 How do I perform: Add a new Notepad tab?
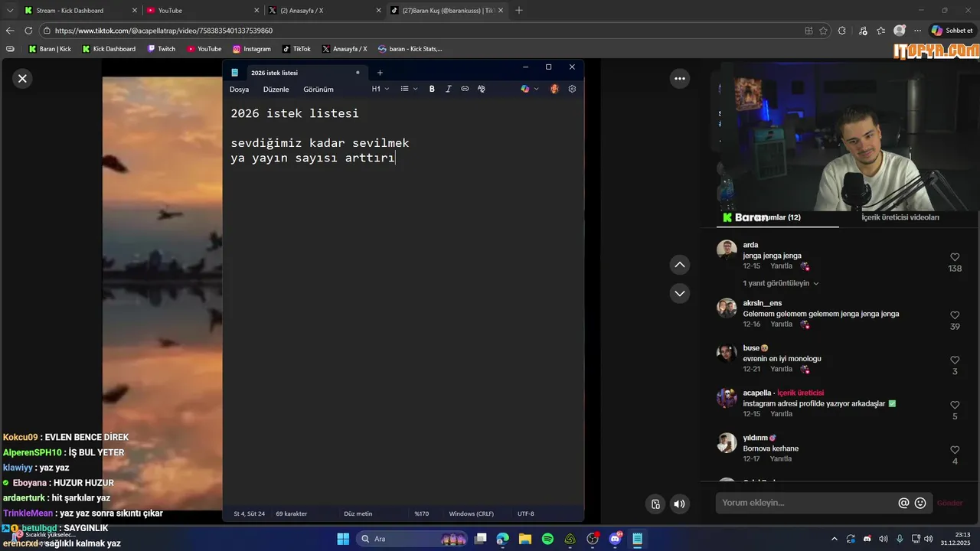tap(380, 73)
